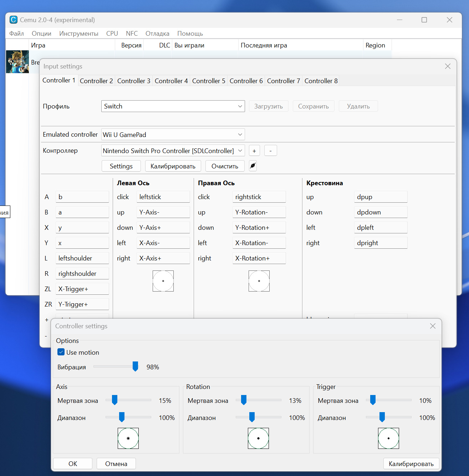Switch to the Controller 4 tab
This screenshot has width=469, height=476.
tap(171, 81)
